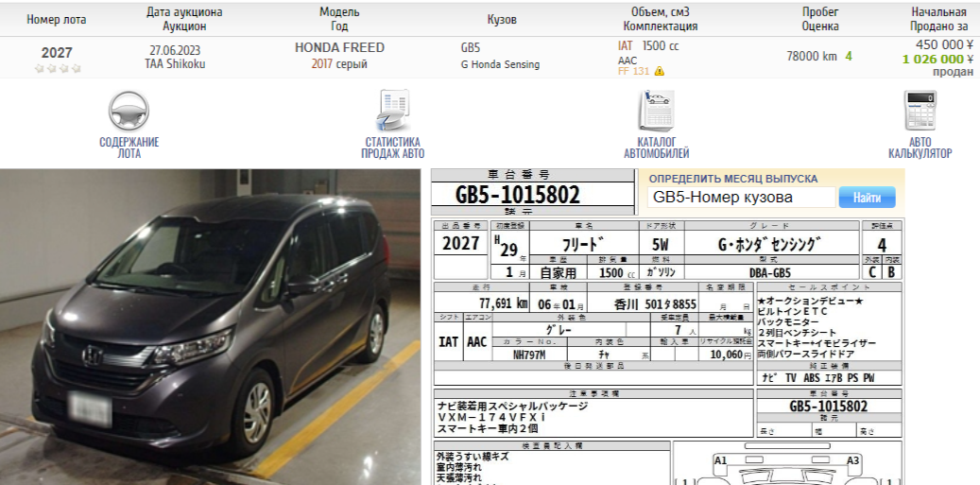
Task: Click the Номер лота column header
Action: point(57,19)
